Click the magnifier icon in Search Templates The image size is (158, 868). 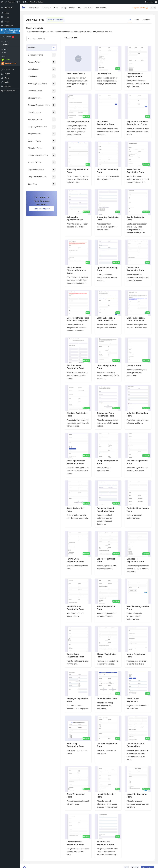click(29, 39)
